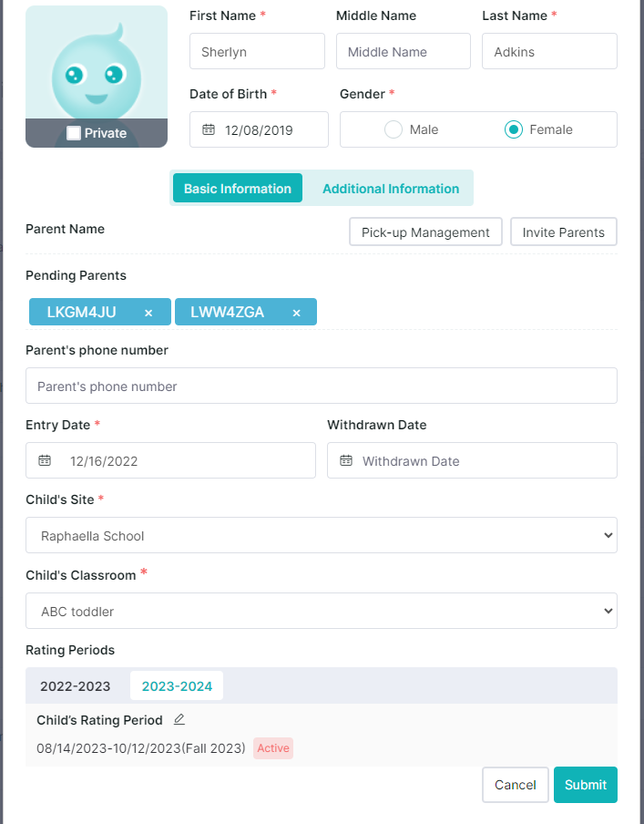Click the calendar icon in Date of Birth
Screen dimensions: 644x824
[x=209, y=129]
